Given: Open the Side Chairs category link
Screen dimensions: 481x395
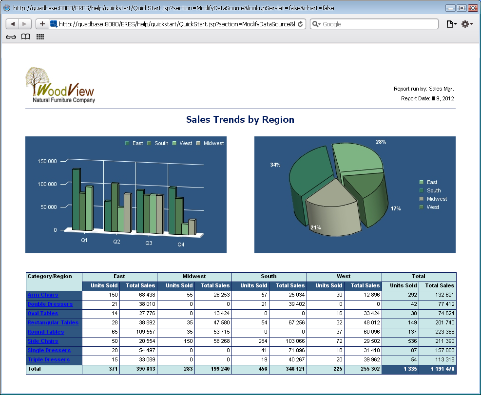Looking at the screenshot, I should [43, 341].
